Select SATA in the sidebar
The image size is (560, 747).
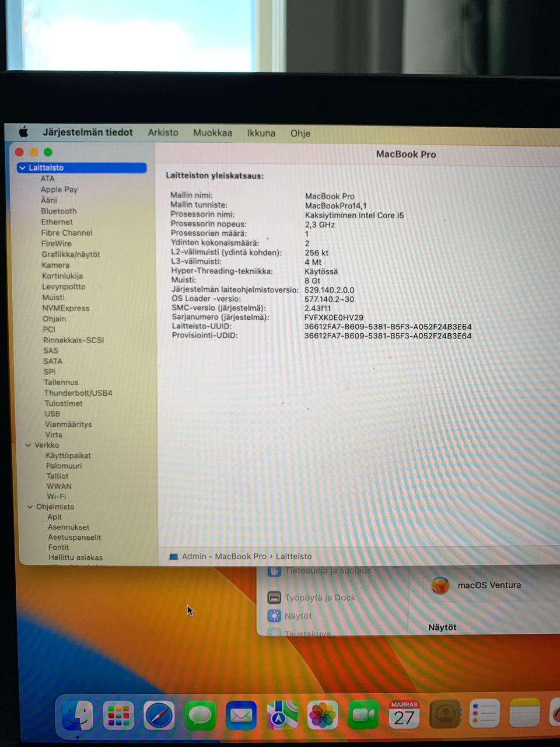coord(53,361)
